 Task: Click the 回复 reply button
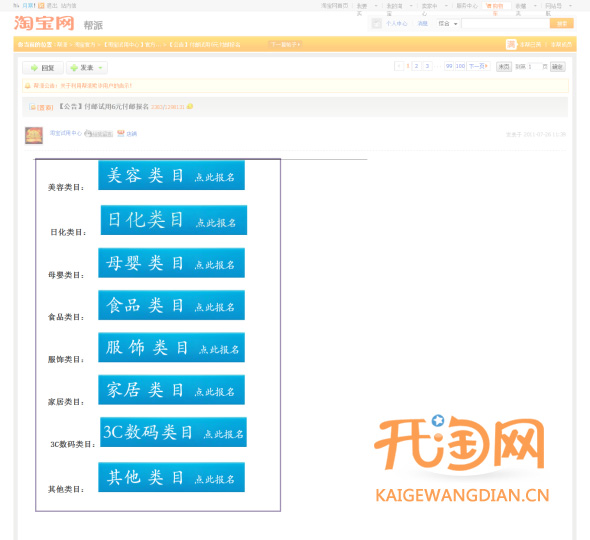[43, 68]
